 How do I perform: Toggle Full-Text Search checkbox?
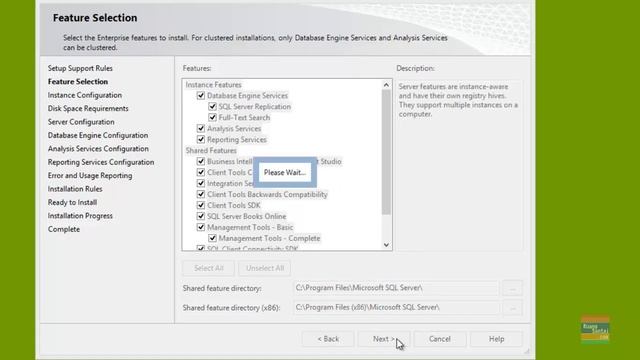[x=212, y=118]
